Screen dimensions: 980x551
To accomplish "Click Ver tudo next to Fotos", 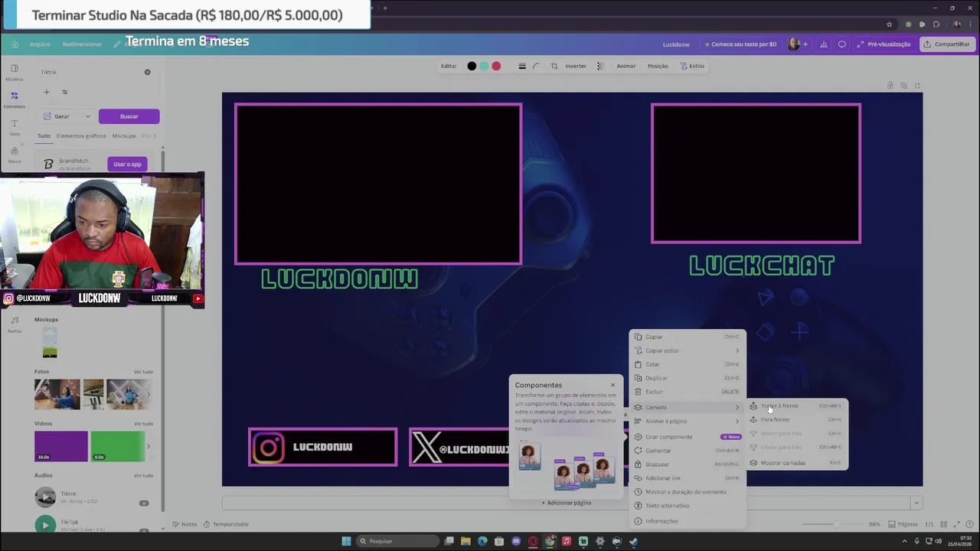I will pos(143,372).
